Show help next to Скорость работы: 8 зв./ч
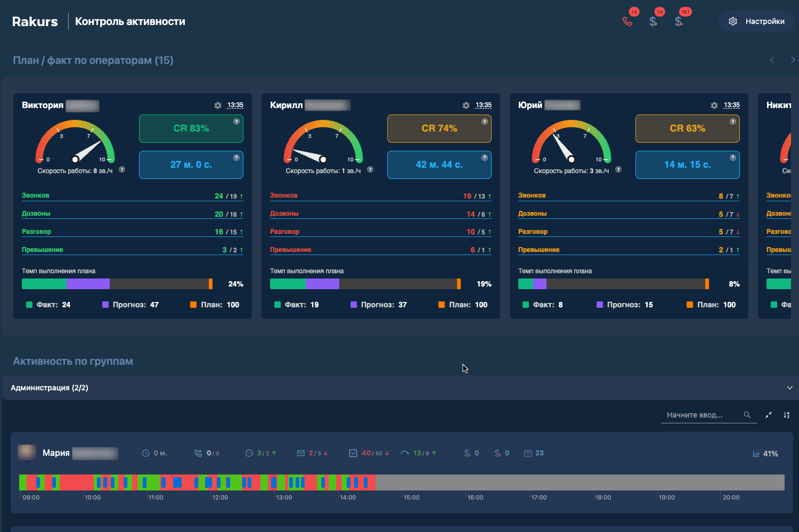Screen dimensions: 799x532 [x=122, y=170]
